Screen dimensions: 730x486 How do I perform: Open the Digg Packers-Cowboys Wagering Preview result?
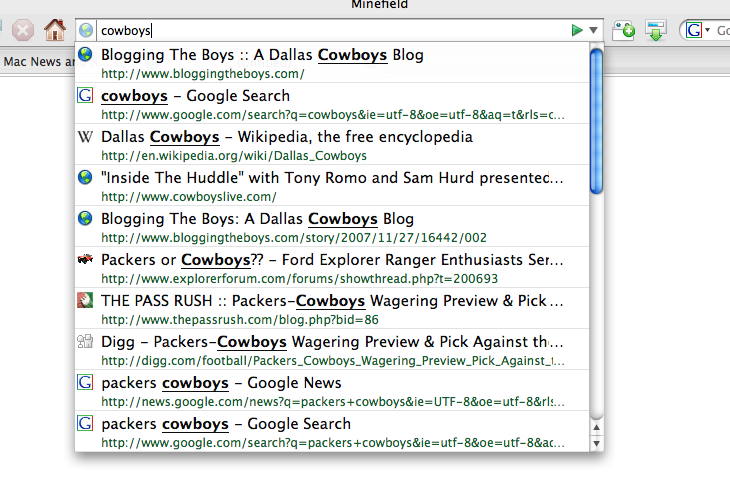[332, 349]
